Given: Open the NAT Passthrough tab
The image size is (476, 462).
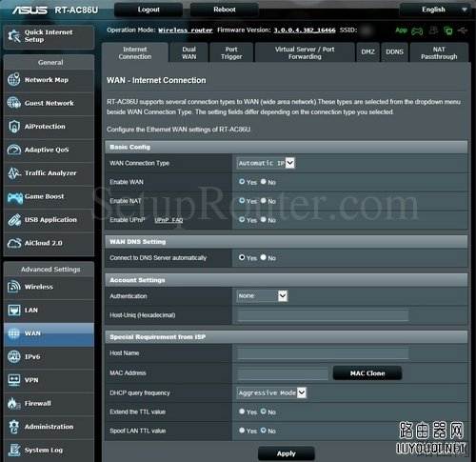Looking at the screenshot, I should [x=439, y=52].
